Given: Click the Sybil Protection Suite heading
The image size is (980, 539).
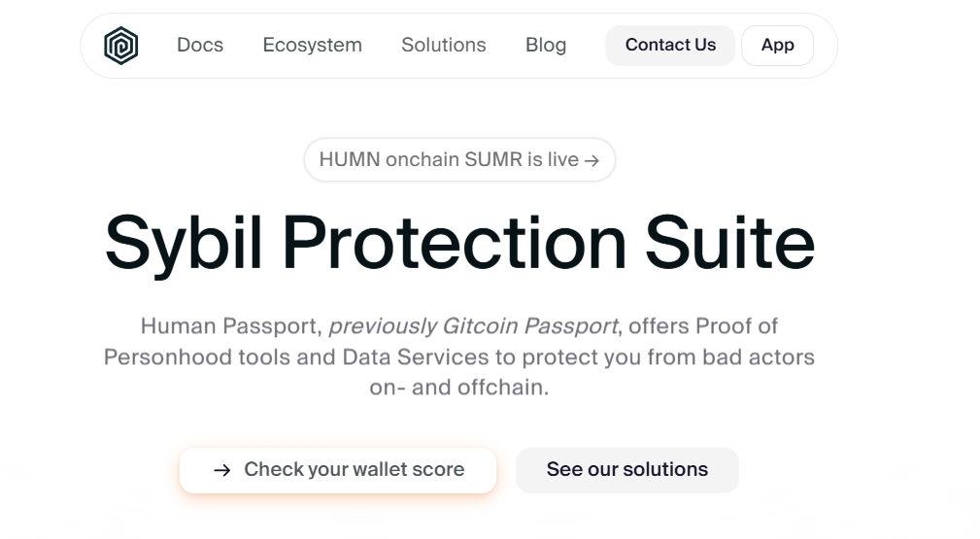Looking at the screenshot, I should 459,243.
